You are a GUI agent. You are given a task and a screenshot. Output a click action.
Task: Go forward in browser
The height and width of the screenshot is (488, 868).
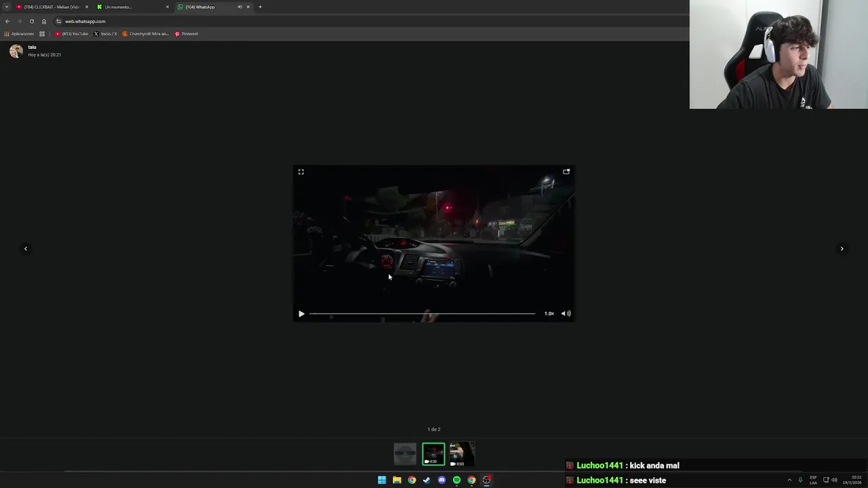[19, 21]
